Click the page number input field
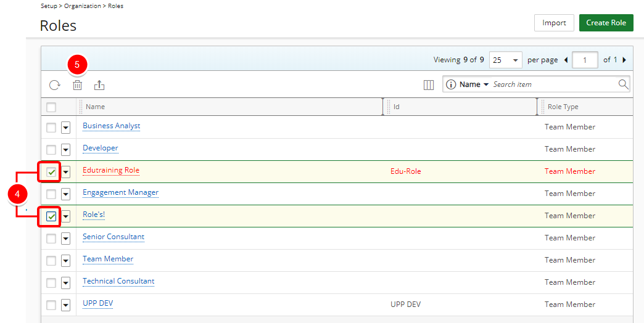The image size is (644, 323). [584, 60]
